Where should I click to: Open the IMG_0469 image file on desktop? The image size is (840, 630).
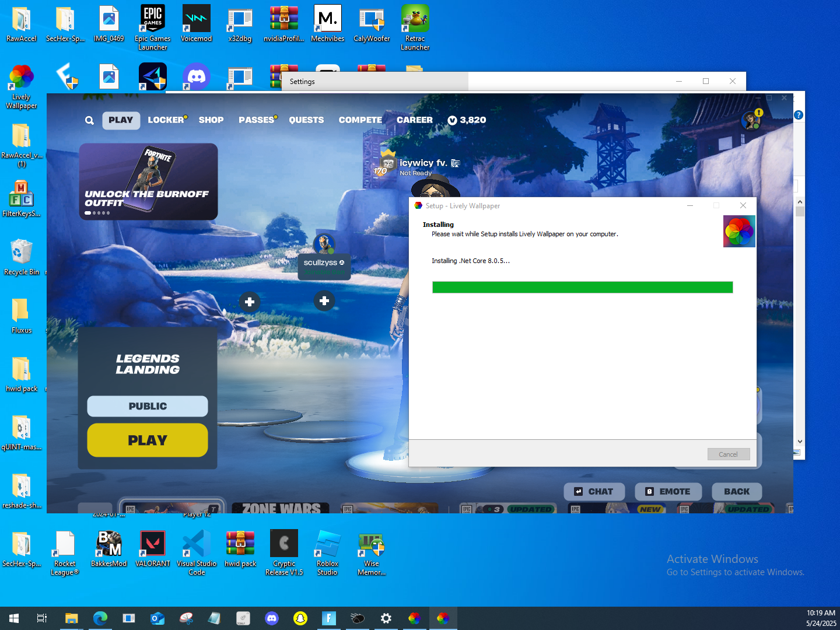point(109,24)
